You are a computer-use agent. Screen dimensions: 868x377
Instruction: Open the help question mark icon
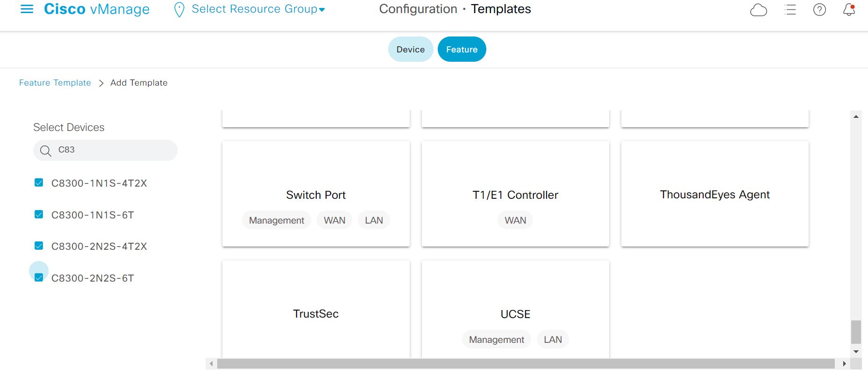819,10
